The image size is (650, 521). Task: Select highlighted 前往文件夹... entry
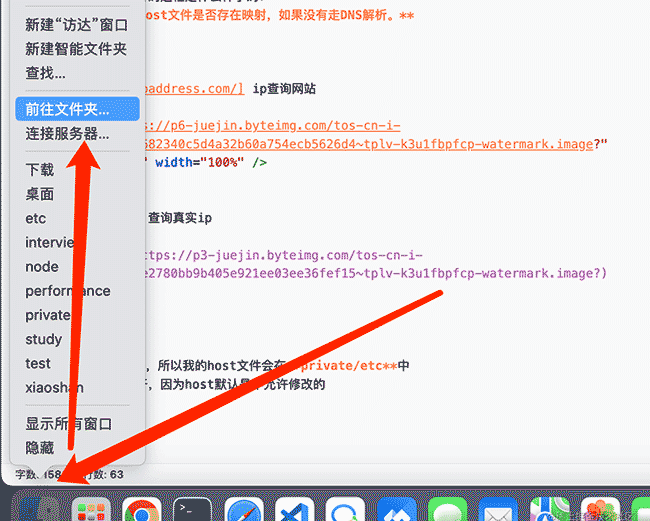point(77,109)
